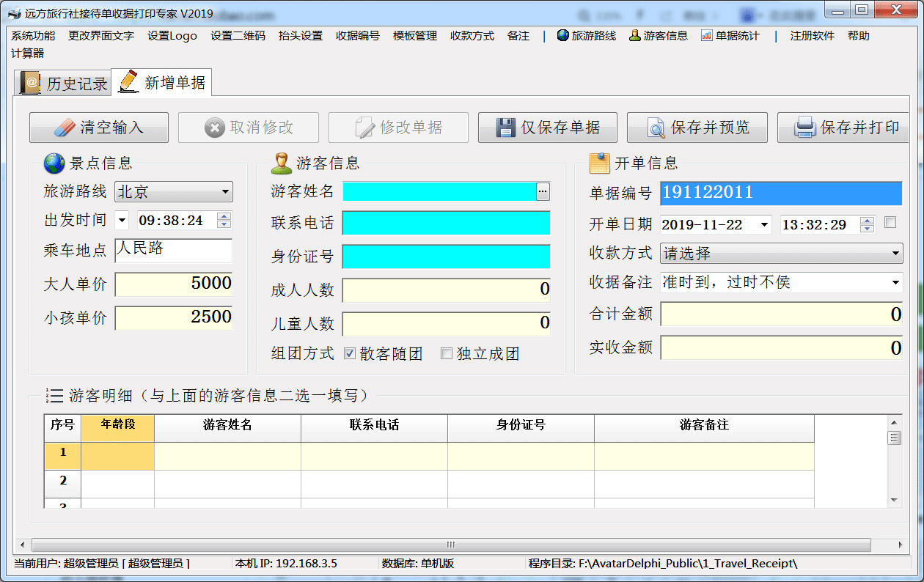This screenshot has width=924, height=582.
Task: Click the 游客姓名 column header in table
Action: point(227,428)
